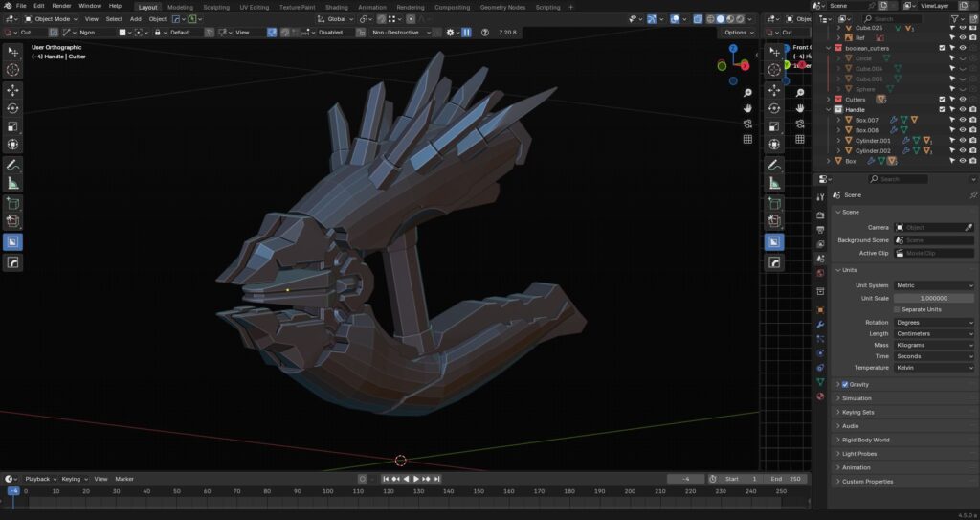Open the Render menu
Image resolution: width=980 pixels, height=520 pixels.
coord(61,6)
